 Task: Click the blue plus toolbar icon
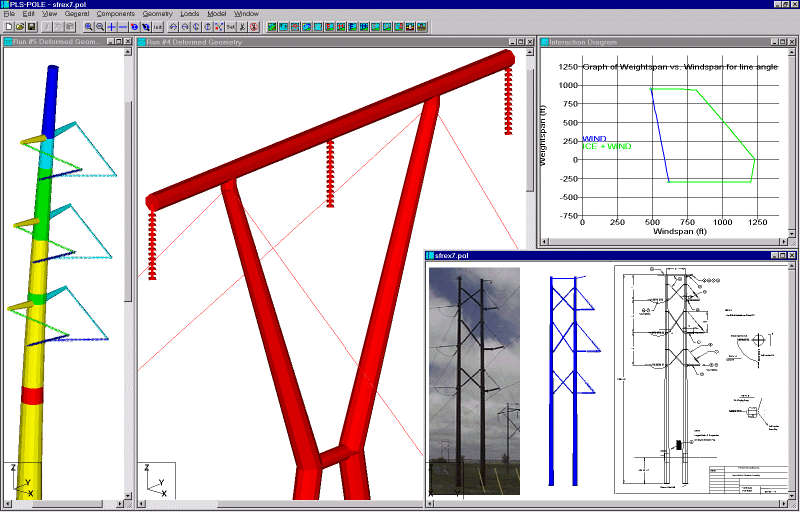(111, 27)
